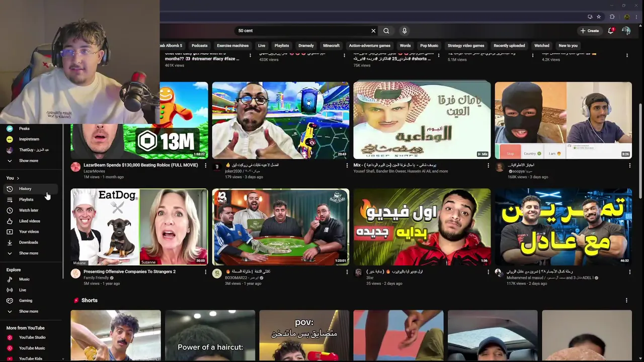
Task: Open Liked videos in the sidebar
Action: point(31,221)
